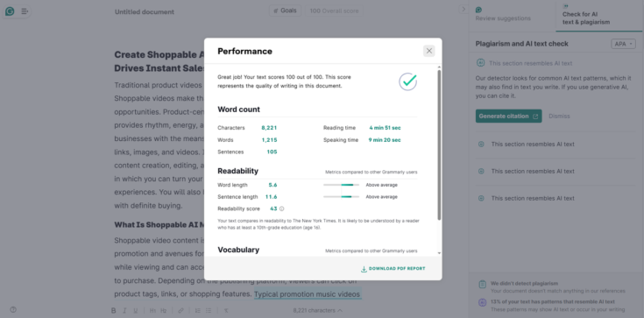Click the Download PDF Report link
Image resolution: width=644 pixels, height=318 pixels.
[393, 269]
